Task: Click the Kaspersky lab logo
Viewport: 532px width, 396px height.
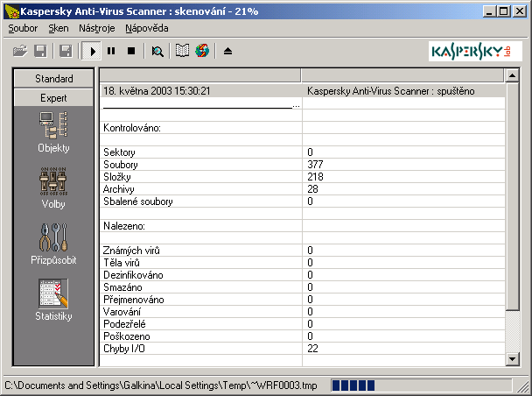Action: click(475, 52)
